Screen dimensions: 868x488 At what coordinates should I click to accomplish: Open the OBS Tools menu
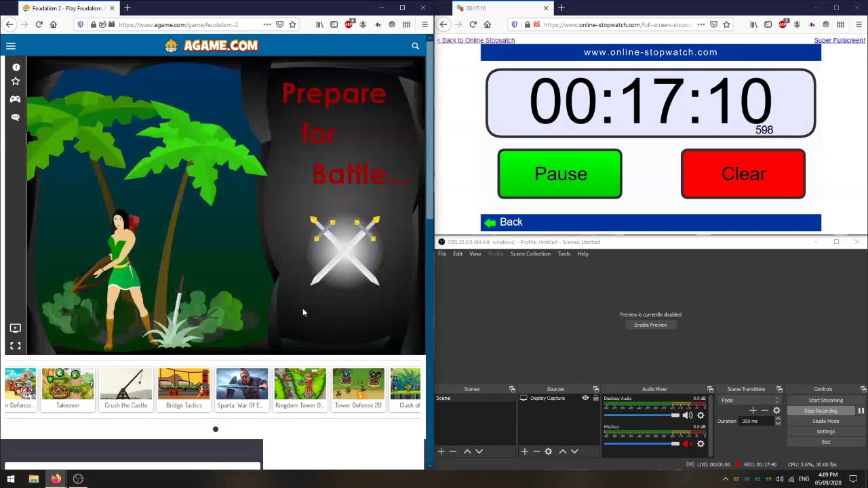click(x=564, y=253)
